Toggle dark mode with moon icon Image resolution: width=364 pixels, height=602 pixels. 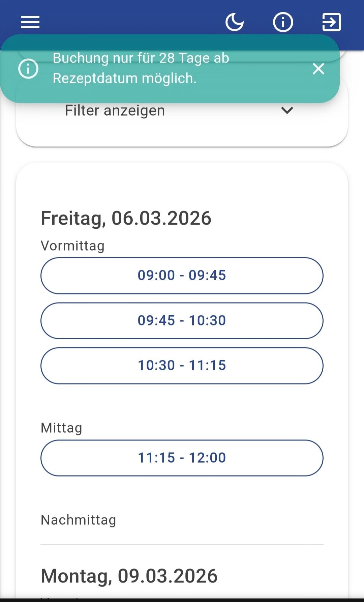[234, 22]
